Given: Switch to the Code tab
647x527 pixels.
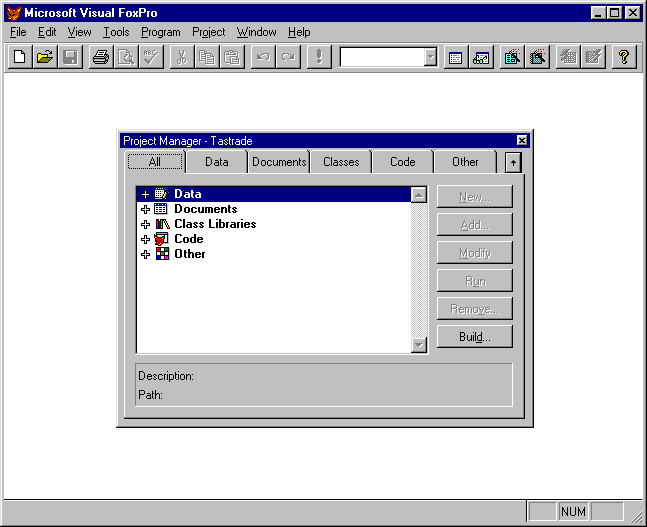Looking at the screenshot, I should tap(403, 162).
